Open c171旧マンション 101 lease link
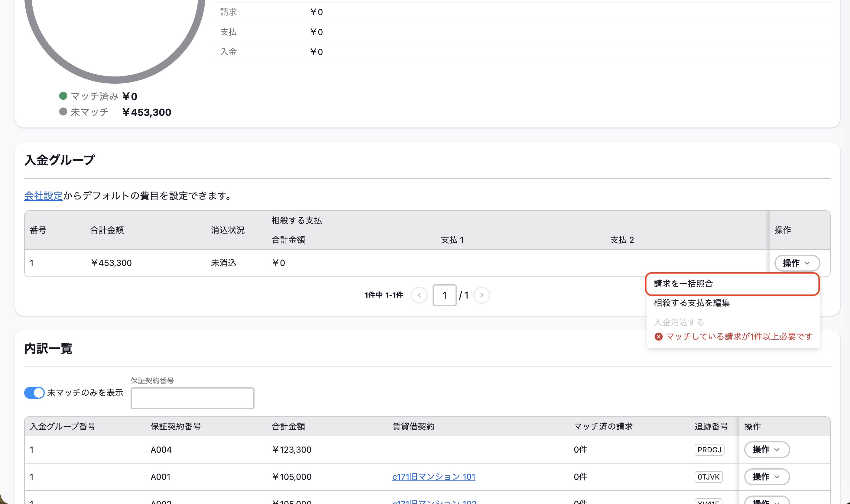Screen dimensions: 850x504 tap(433, 477)
